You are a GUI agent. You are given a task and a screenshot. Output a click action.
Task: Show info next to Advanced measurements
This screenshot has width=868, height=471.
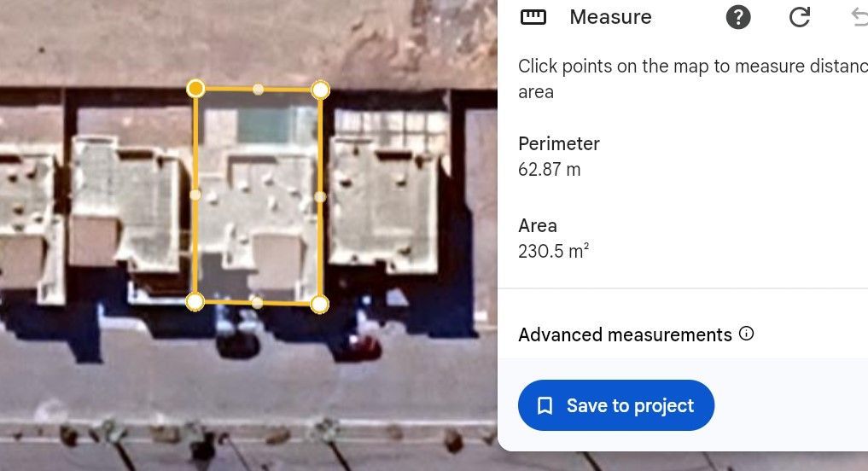coord(746,333)
